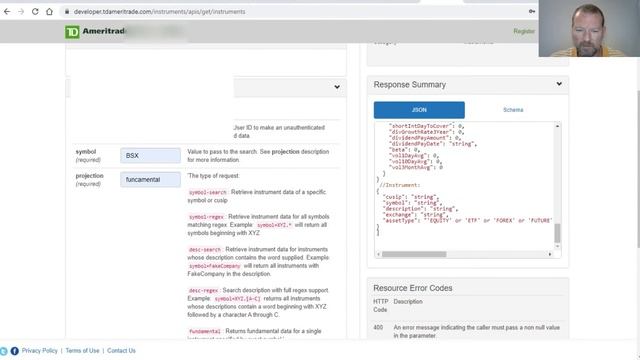Collapse the left section chevron above symbol
This screenshot has height=360, width=640.
[337, 87]
